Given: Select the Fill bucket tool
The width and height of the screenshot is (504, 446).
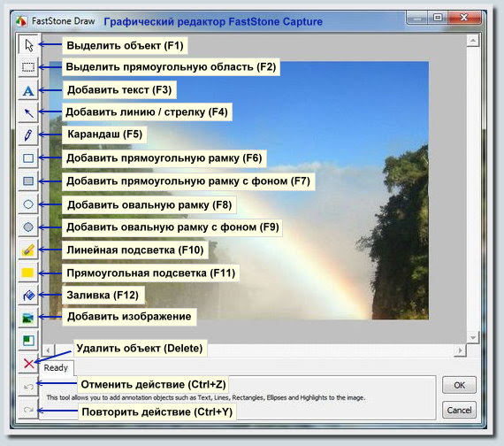Looking at the screenshot, I should [28, 295].
